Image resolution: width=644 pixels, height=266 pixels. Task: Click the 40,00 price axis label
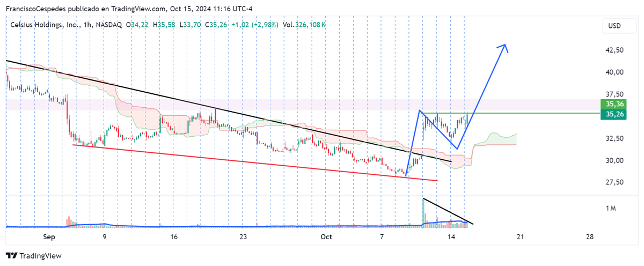(614, 72)
